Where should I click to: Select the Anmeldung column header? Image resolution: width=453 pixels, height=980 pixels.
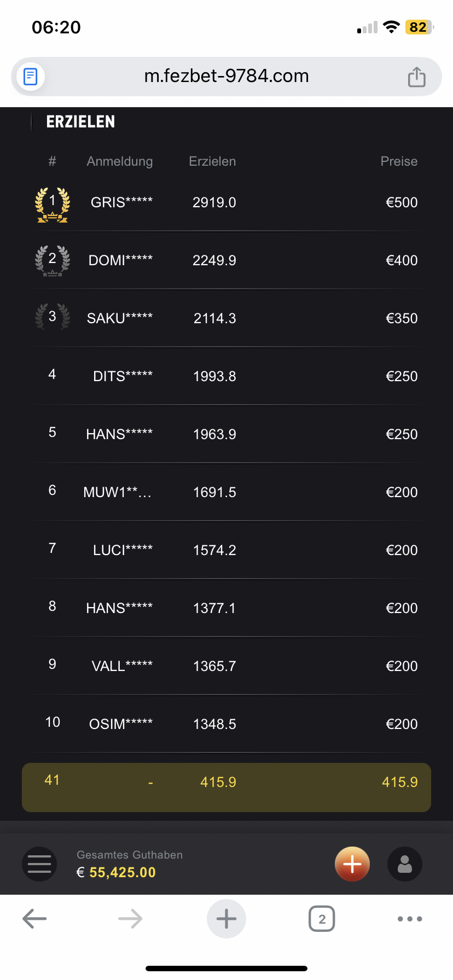tap(119, 161)
